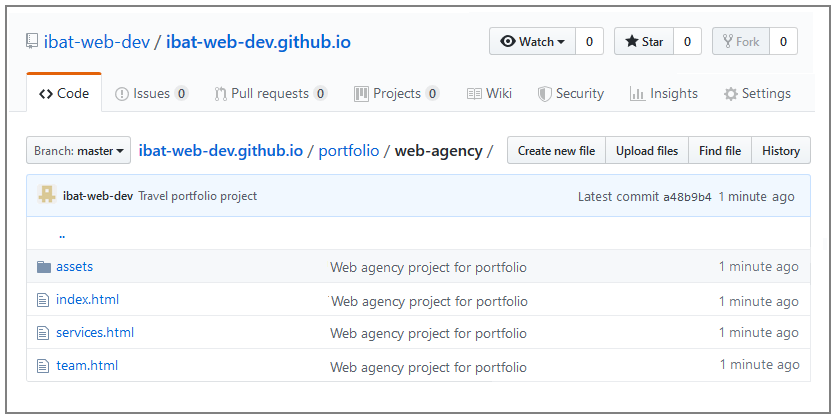Screen dimensions: 840x418
Task: Open the index.html file
Action: coord(87,300)
